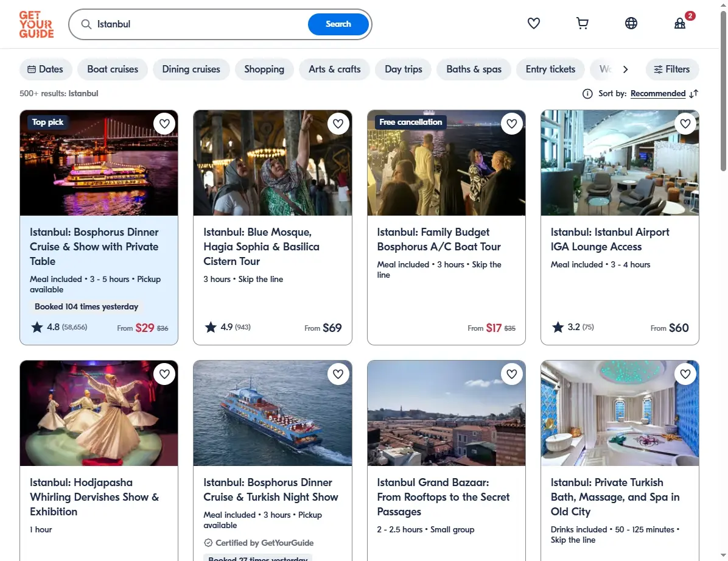The width and height of the screenshot is (728, 561).
Task: Click the aerial blue cruise boat photo
Action: tap(273, 413)
